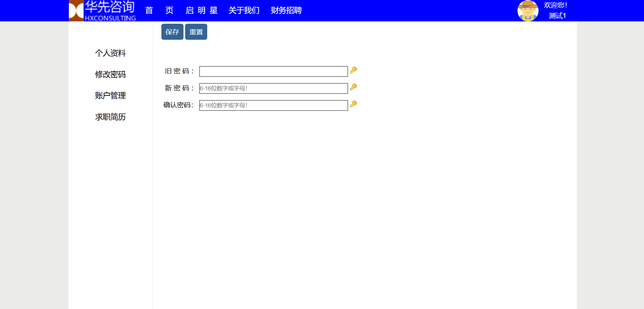644x309 pixels.
Task: Click the 欢迎您! welcome text
Action: point(555,5)
